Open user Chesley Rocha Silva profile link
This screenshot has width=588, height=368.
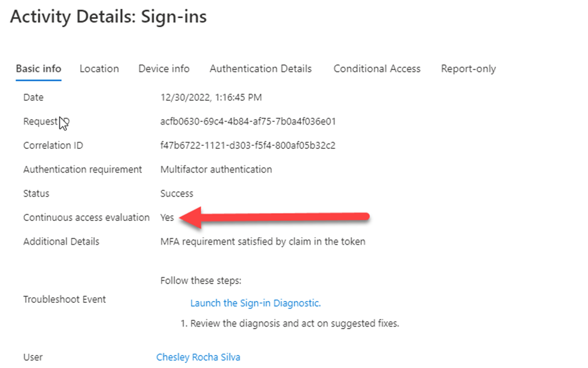[198, 357]
